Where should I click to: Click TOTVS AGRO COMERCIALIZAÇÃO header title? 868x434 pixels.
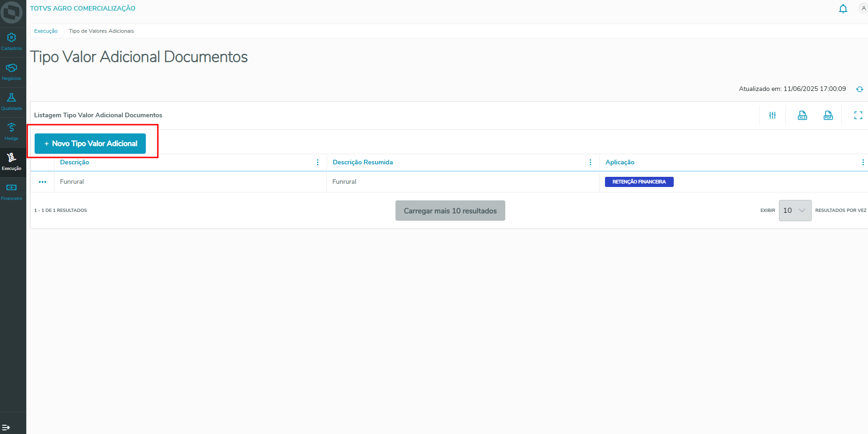pos(83,8)
